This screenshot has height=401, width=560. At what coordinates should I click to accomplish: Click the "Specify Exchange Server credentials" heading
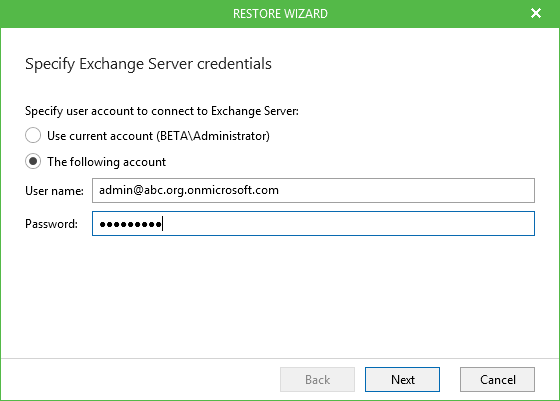pyautogui.click(x=148, y=64)
